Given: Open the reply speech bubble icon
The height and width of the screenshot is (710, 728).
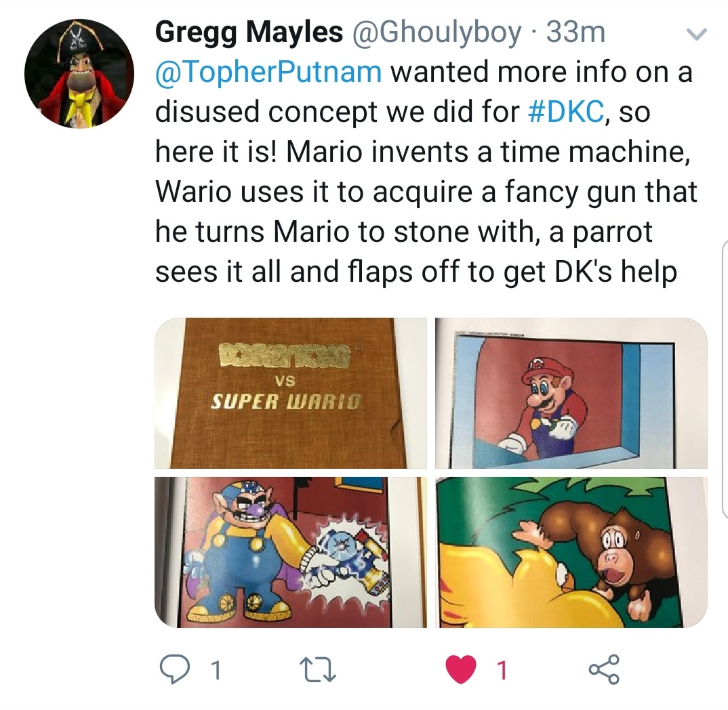Looking at the screenshot, I should click(175, 669).
